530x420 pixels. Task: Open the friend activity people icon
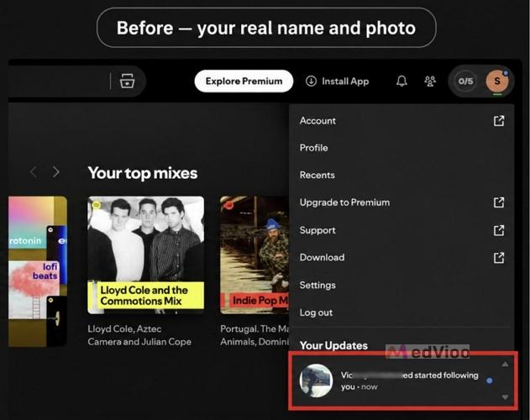[x=430, y=81]
